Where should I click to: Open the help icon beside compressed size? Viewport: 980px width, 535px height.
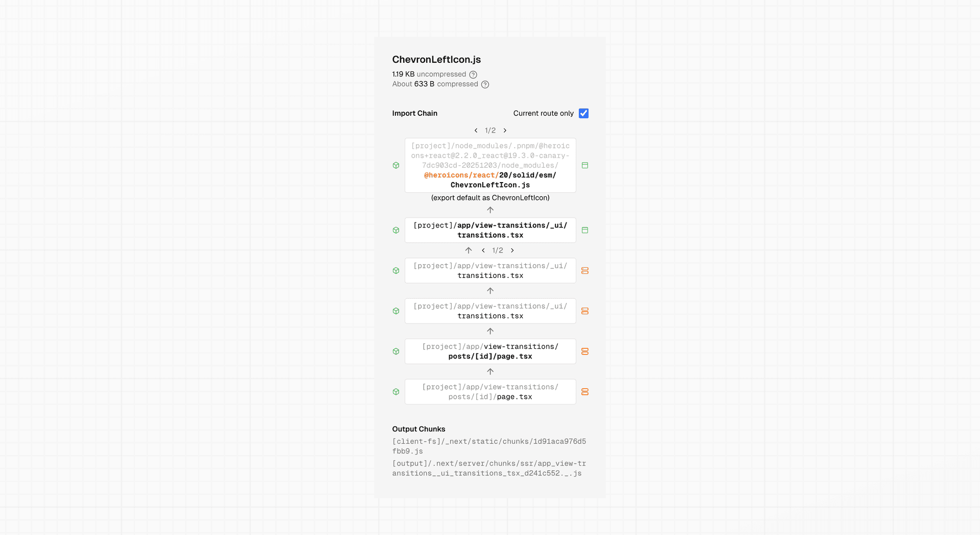coord(484,84)
